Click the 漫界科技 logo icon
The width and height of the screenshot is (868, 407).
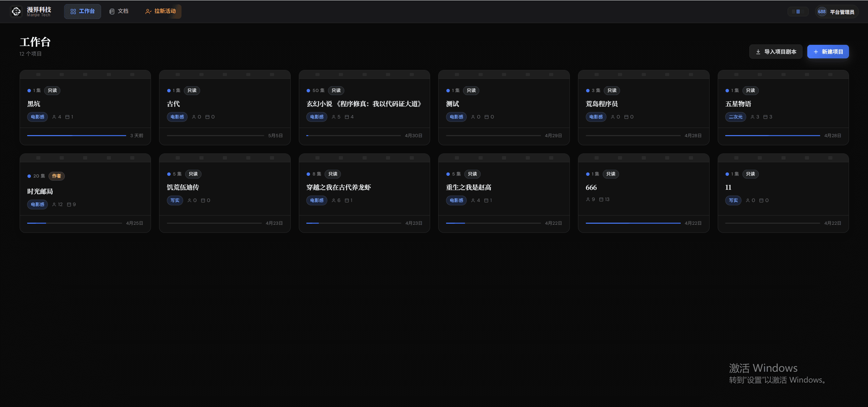coord(16,12)
